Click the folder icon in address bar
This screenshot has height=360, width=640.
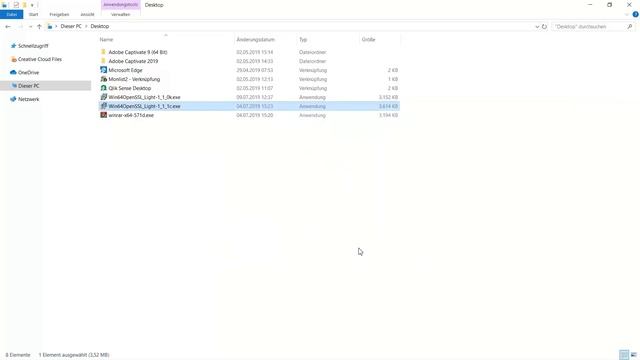pos(50,26)
